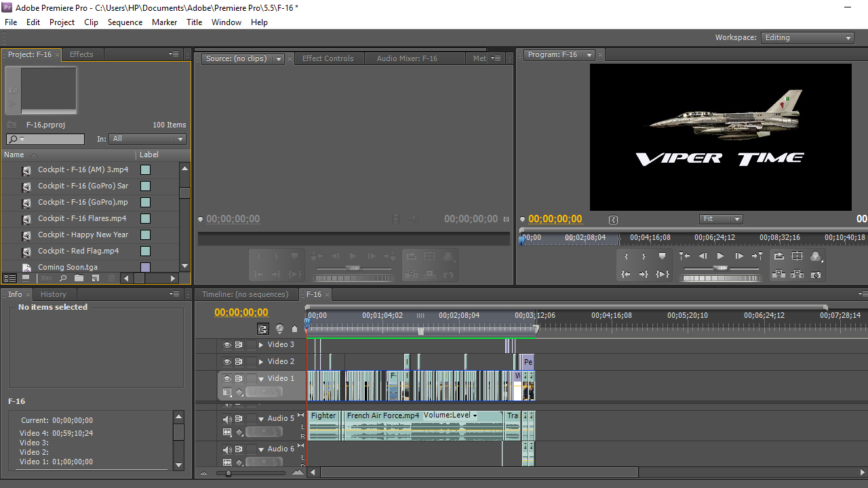Click label swatch for Coming Soon.tga
Viewport: 868px width, 488px height.
[x=145, y=267]
